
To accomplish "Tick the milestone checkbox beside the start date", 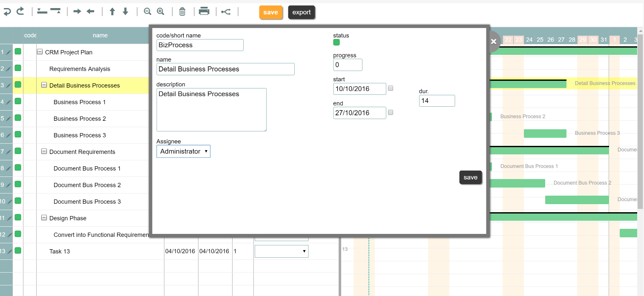I will [x=391, y=88].
